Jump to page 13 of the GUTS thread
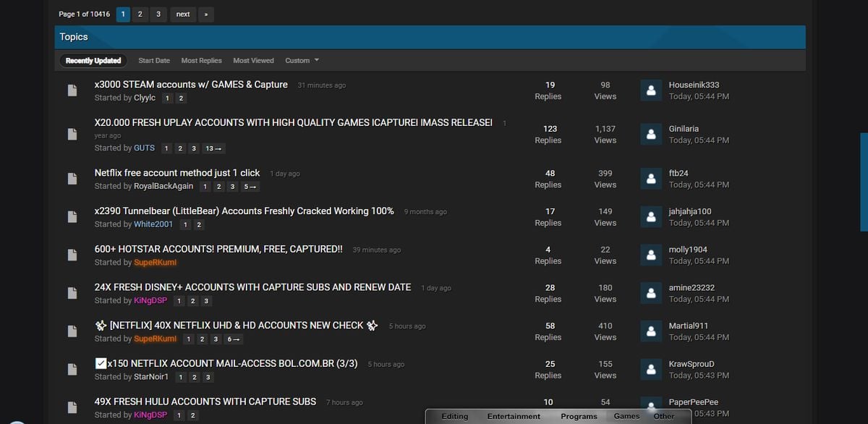Image resolution: width=868 pixels, height=424 pixels. tap(214, 148)
